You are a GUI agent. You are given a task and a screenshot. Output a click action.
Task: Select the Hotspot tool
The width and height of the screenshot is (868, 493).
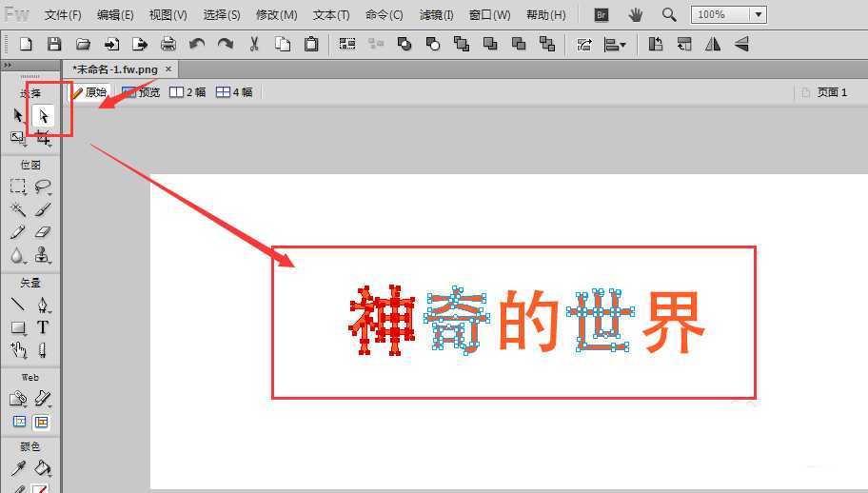click(18, 399)
